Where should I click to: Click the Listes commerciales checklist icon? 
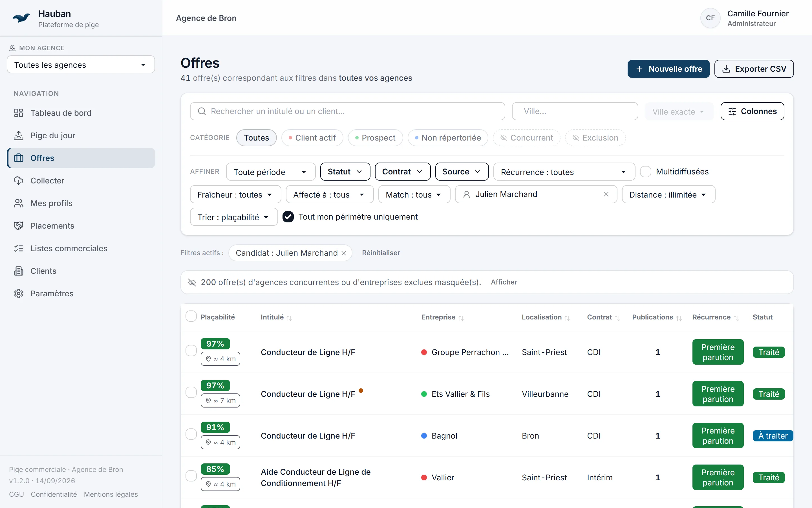tap(18, 248)
